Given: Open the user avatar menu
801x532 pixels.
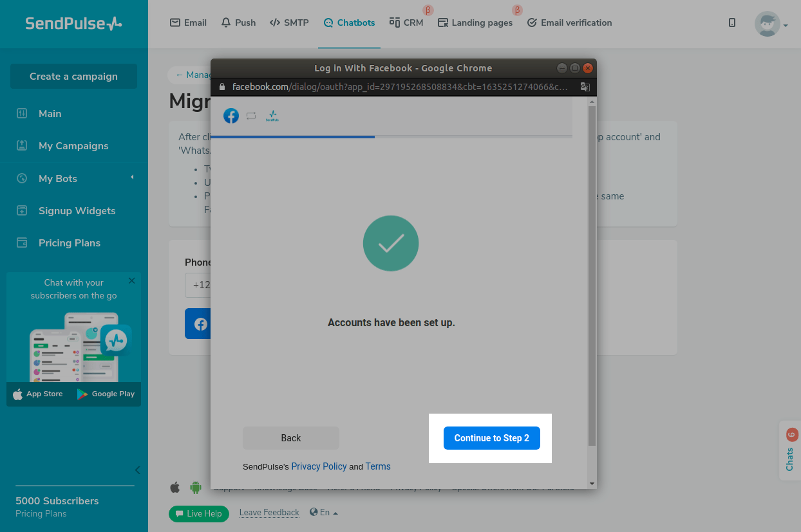Looking at the screenshot, I should 767,24.
